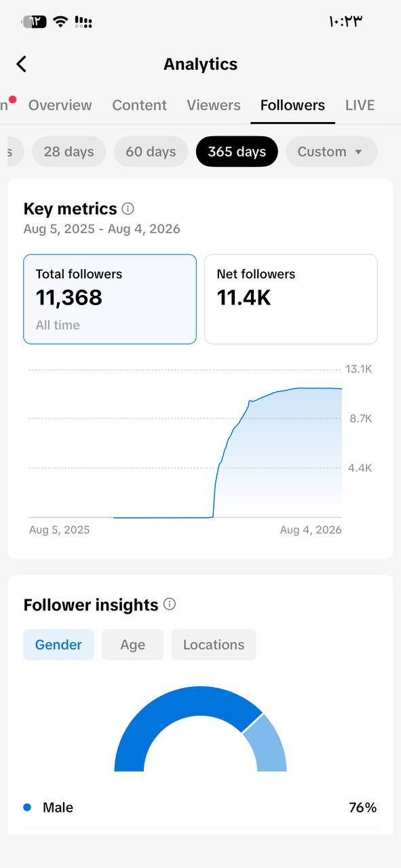Click the Custom dropdown arrow
Image resolution: width=401 pixels, height=868 pixels.
(x=358, y=152)
